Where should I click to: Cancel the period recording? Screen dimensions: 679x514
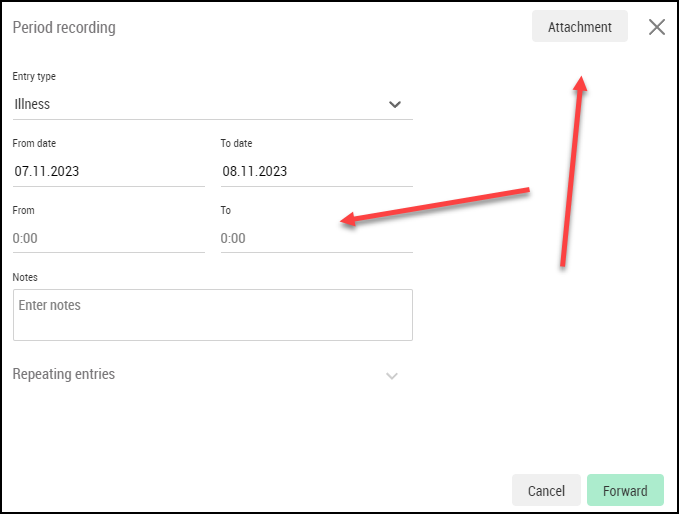click(546, 490)
